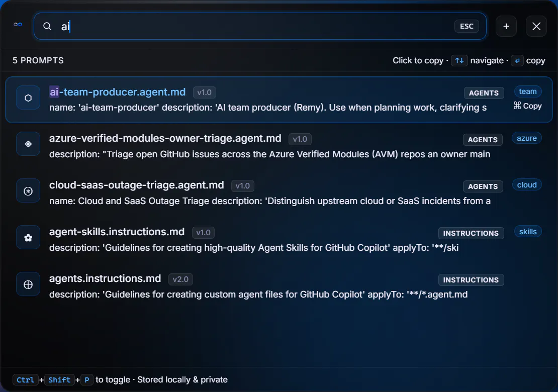Click ai-team-producer description text

(x=268, y=108)
